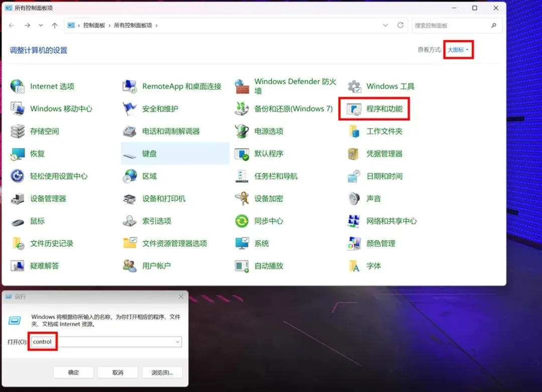Open the 设备和打印机 printer icon
The image size is (542, 392).
129,199
